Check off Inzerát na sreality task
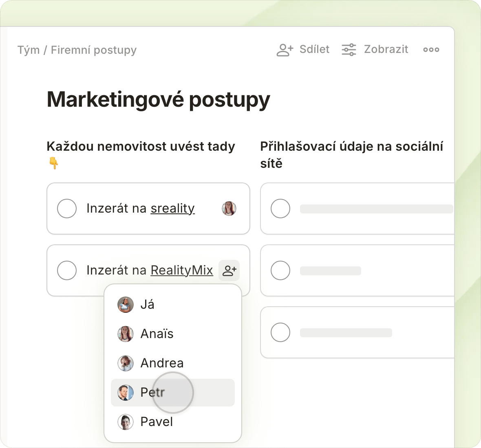Viewport: 481px width, 448px height. pyautogui.click(x=67, y=209)
